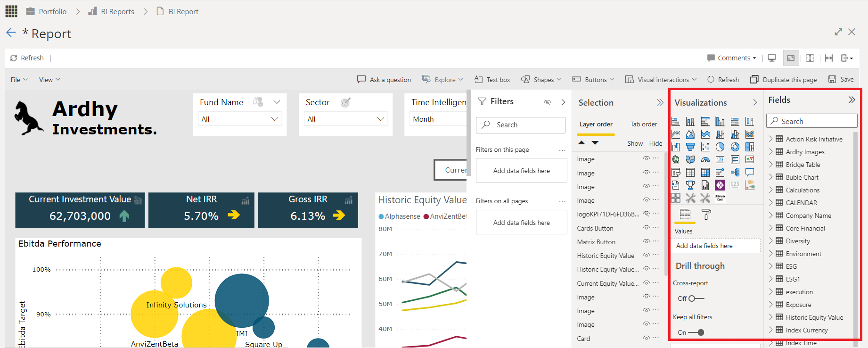Select the treemap visualization
This screenshot has height=348, width=868.
point(750,147)
